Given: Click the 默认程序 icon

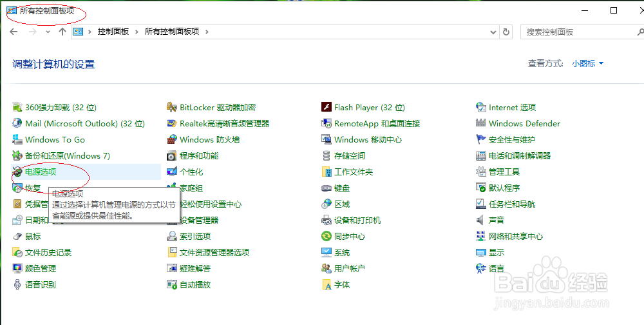Looking at the screenshot, I should click(480, 188).
